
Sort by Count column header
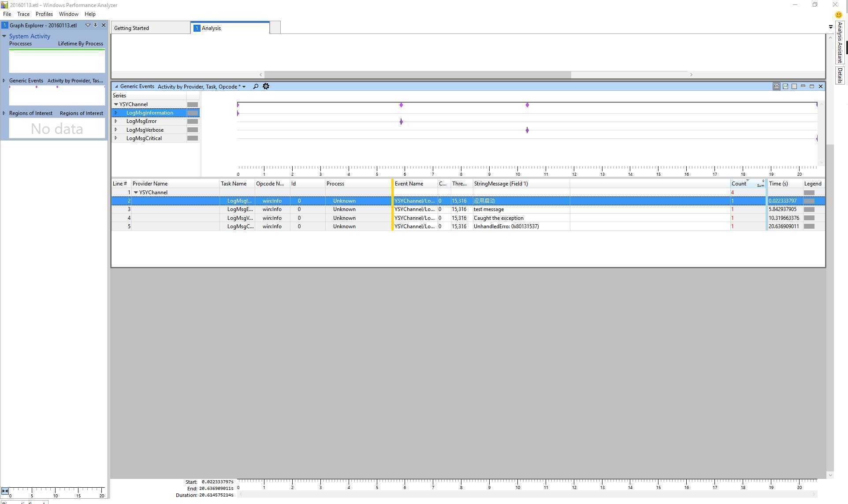(748, 184)
